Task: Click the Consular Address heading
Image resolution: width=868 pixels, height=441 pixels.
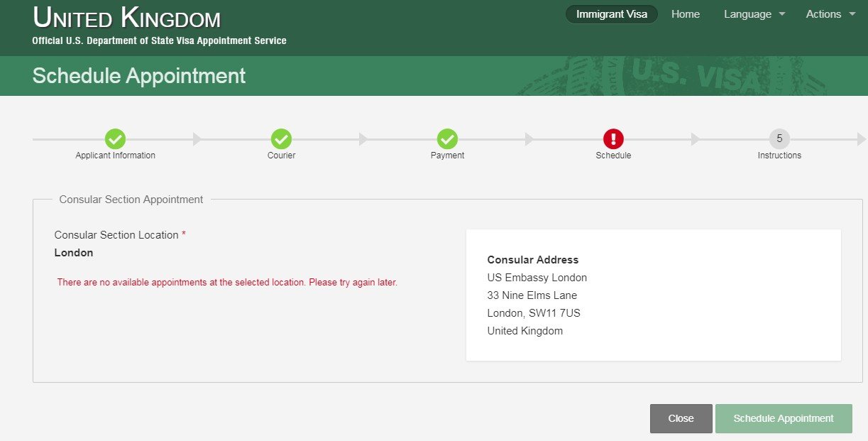Action: click(x=533, y=260)
